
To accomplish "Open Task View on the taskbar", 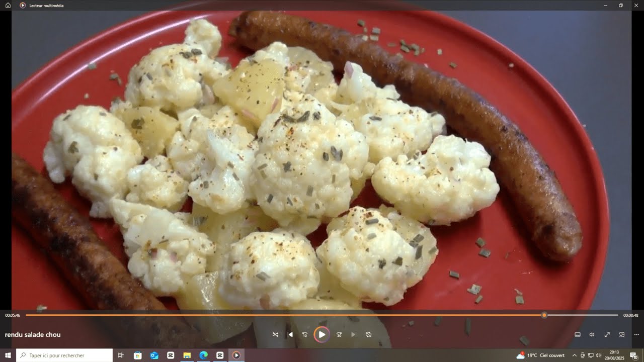I will pyautogui.click(x=121, y=355).
